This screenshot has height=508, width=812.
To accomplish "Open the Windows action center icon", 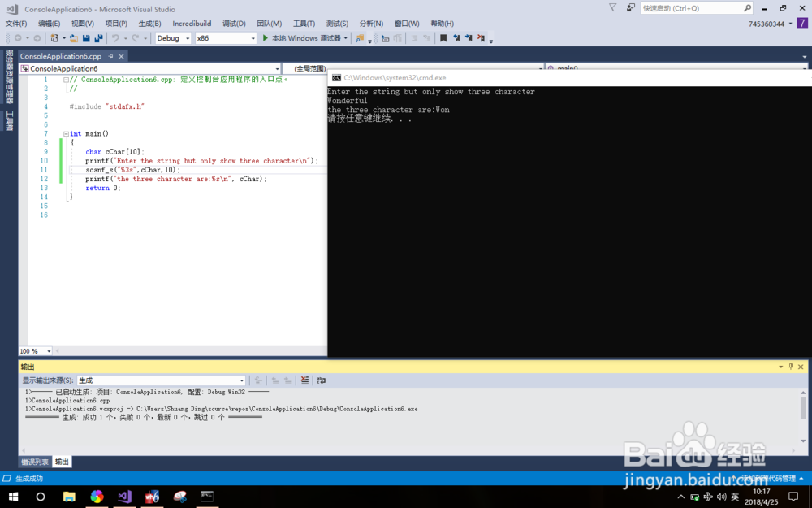I will point(793,497).
